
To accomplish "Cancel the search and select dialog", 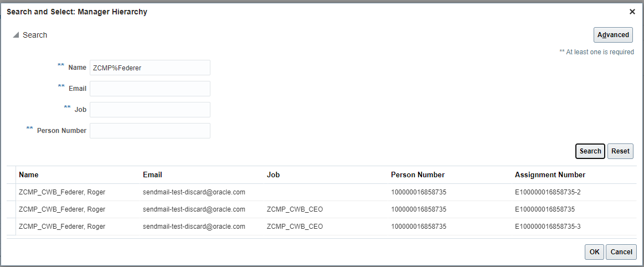I will [621, 252].
